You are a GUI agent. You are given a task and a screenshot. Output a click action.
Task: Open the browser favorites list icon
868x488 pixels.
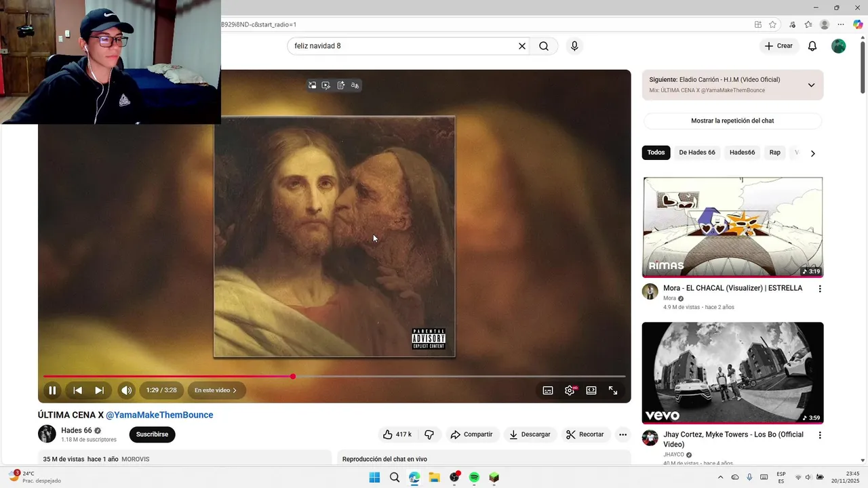coord(808,24)
